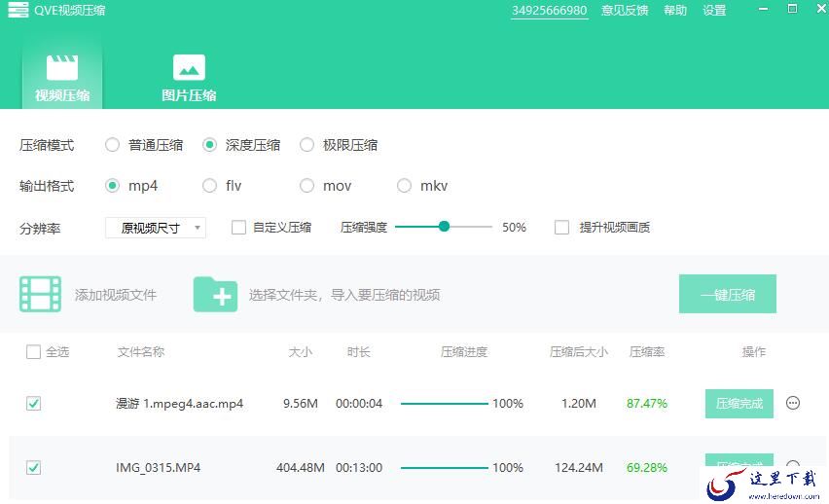Select 深度压缩 compression mode
This screenshot has height=504, width=829.
tap(209, 145)
